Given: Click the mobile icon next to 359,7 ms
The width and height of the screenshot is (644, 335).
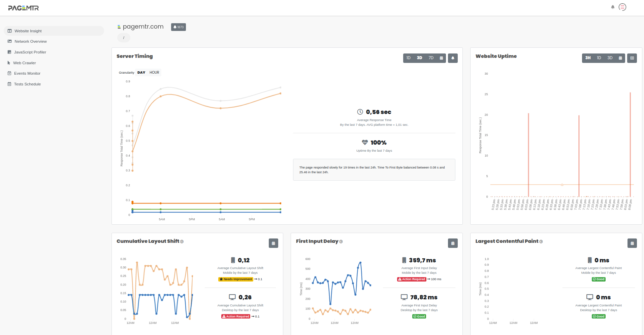Looking at the screenshot, I should pyautogui.click(x=404, y=260).
